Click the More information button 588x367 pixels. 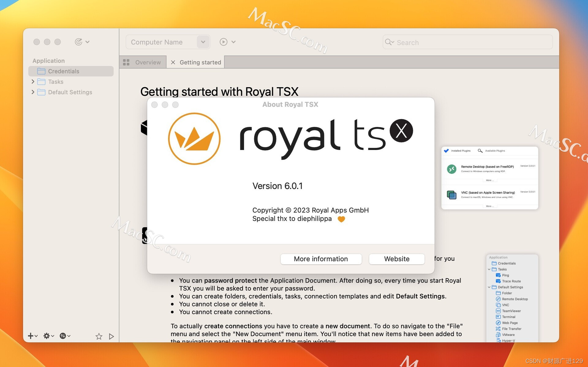(x=321, y=259)
